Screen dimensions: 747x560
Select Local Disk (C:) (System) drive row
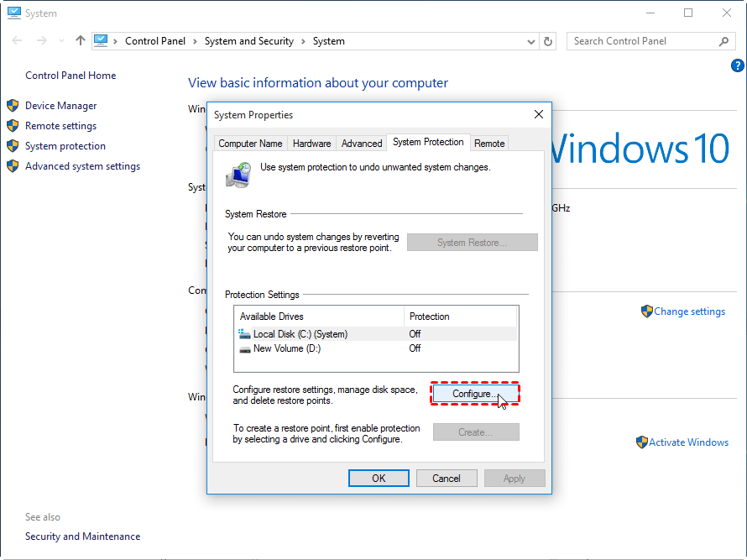[376, 334]
